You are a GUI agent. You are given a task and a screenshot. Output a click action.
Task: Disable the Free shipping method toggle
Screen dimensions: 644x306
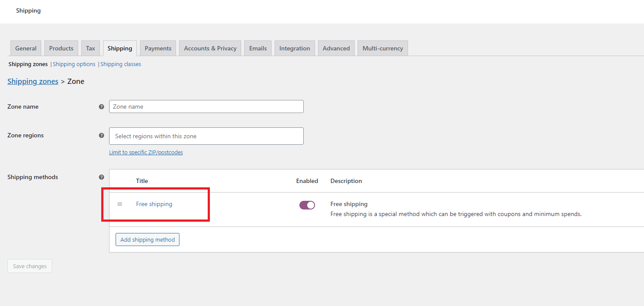(307, 205)
